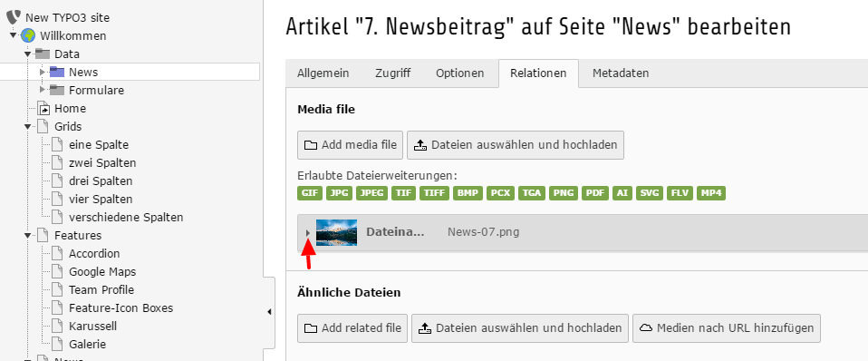Screen dimensions: 868x361
Task: Click the page icon beside vier Spalten
Action: pyautogui.click(x=58, y=199)
